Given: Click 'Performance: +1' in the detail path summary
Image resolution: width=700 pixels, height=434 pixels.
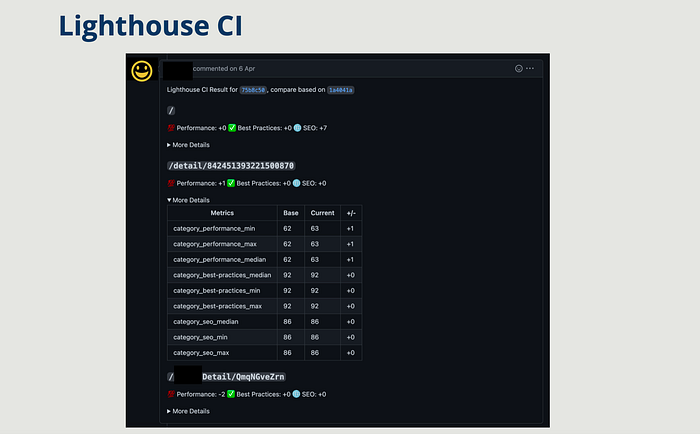Looking at the screenshot, I should [x=201, y=183].
